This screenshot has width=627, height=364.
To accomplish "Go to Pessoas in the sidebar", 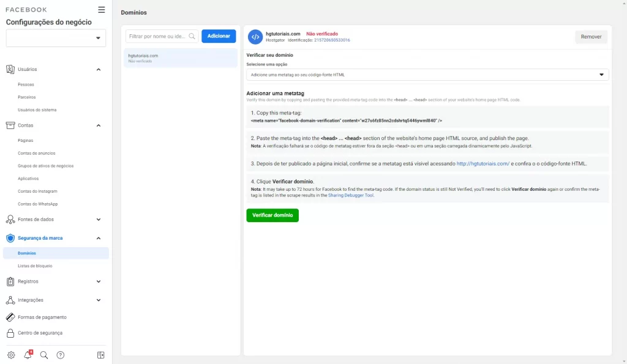I will [26, 84].
